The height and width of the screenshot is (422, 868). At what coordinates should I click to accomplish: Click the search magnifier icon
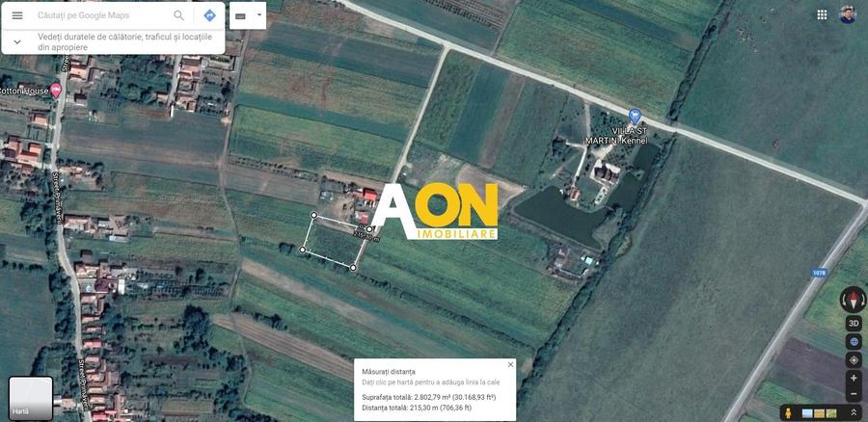(178, 15)
